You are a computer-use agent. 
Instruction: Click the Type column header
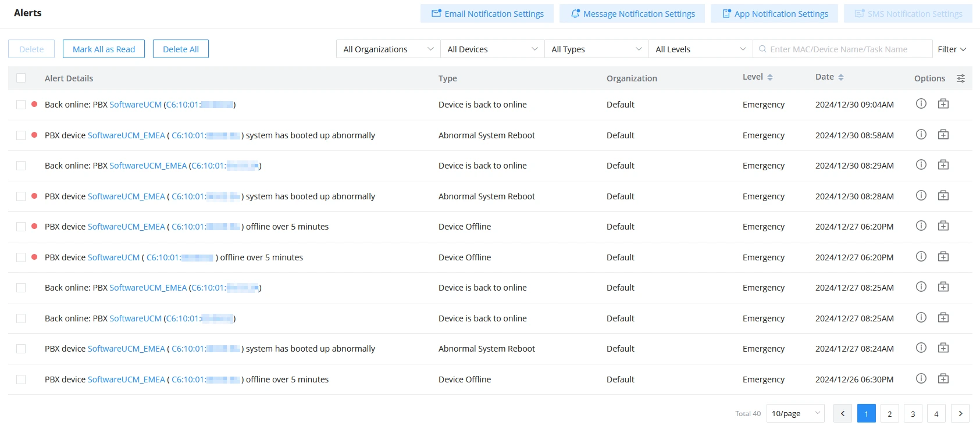(448, 78)
